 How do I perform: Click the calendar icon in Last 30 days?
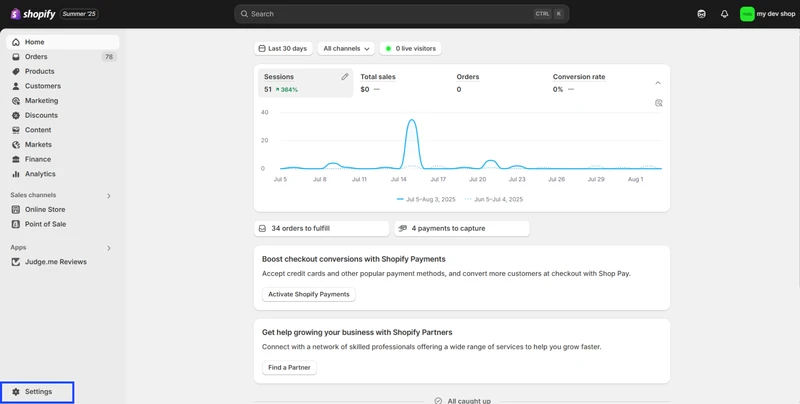click(262, 48)
